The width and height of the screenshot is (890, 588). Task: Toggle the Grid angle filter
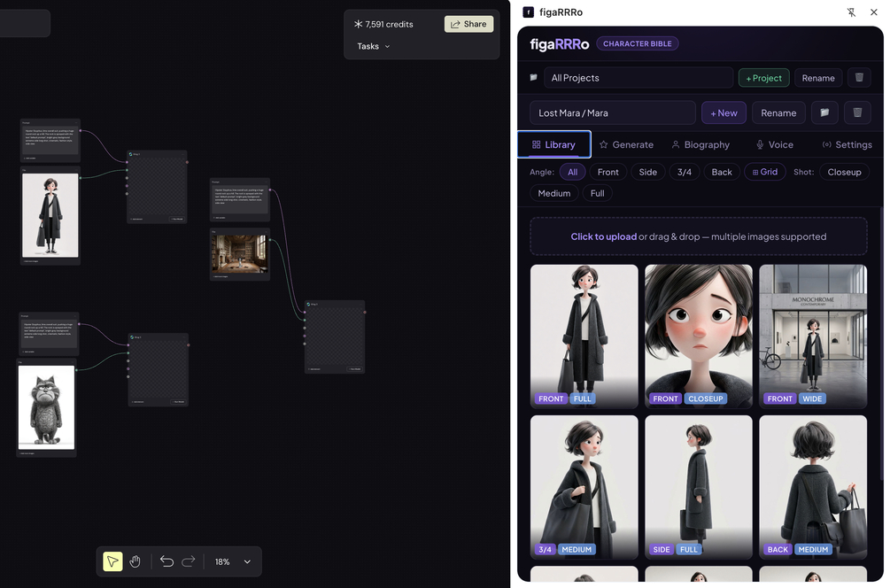tap(765, 172)
